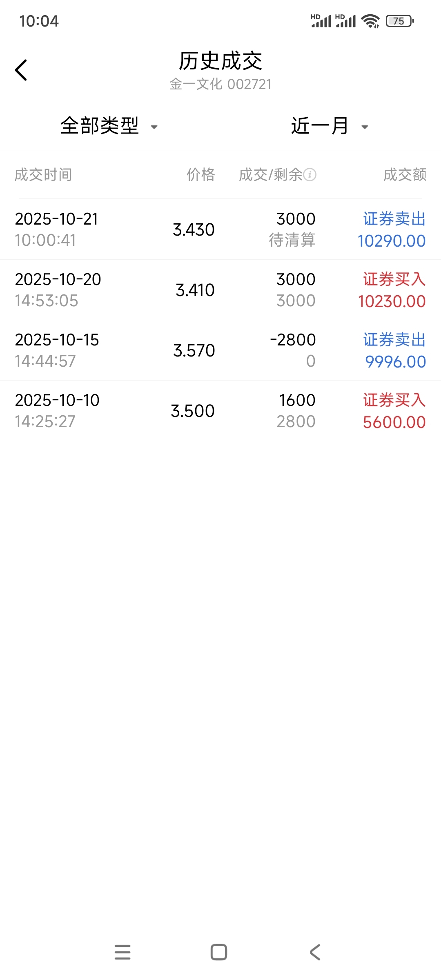Select the 2025-10-15 trade entry

point(220,350)
